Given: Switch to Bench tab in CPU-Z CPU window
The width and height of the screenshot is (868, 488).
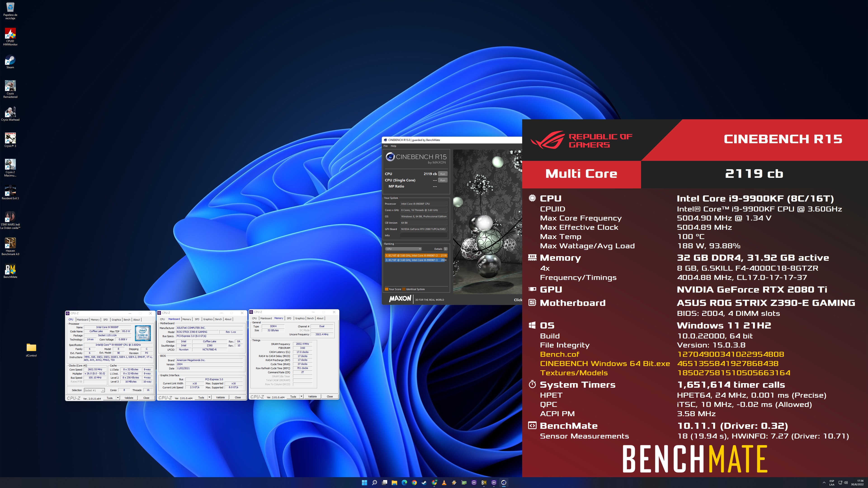Looking at the screenshot, I should pyautogui.click(x=127, y=320).
